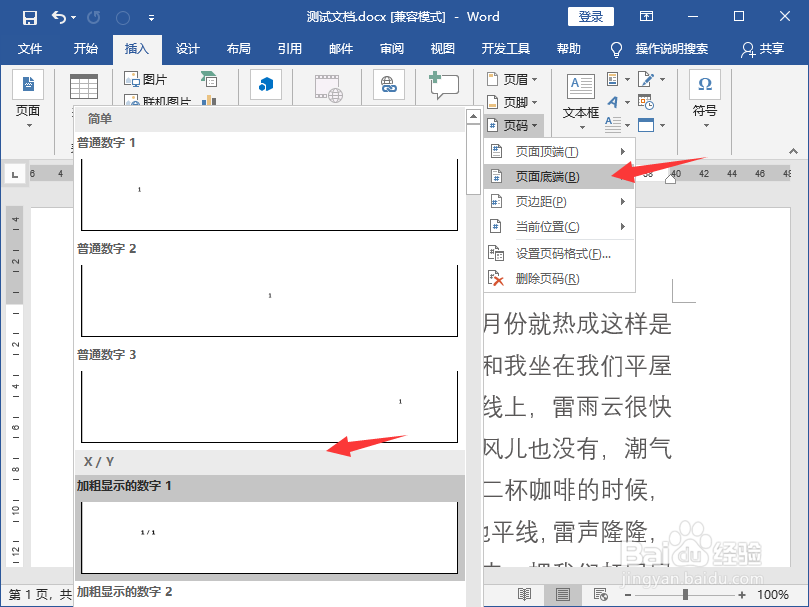Click the 登录 sign-in button
This screenshot has height=607, width=809.
pyautogui.click(x=591, y=17)
